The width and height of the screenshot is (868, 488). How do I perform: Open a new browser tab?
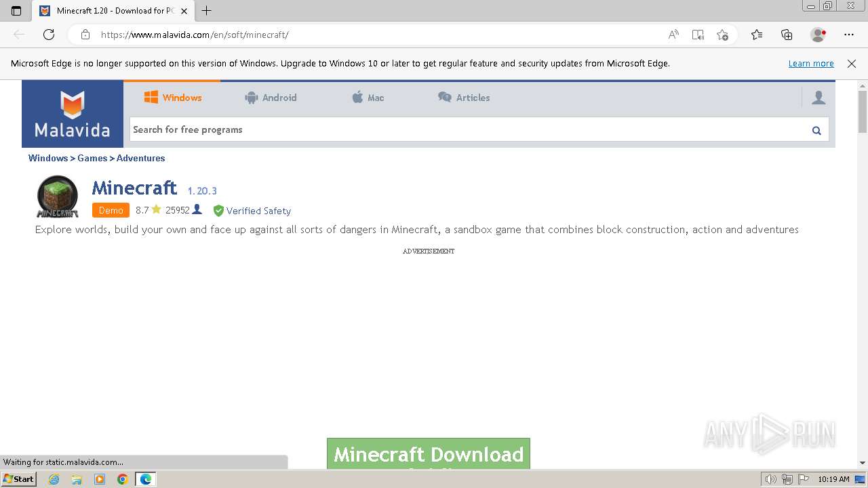click(207, 11)
